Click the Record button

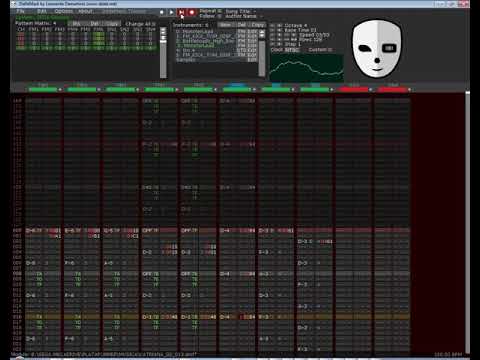point(192,12)
